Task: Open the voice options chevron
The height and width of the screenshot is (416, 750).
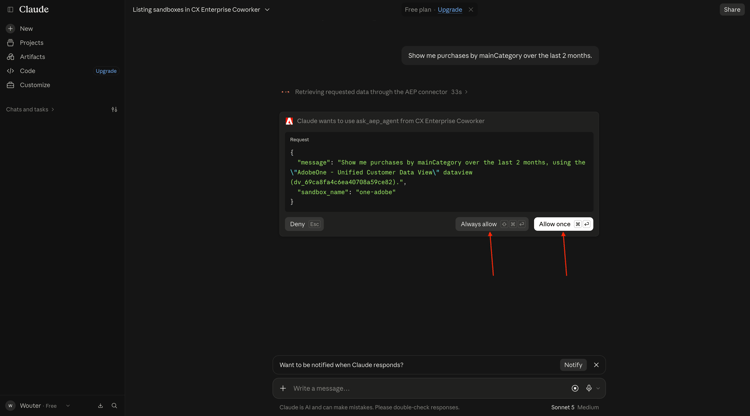Action: (598, 389)
